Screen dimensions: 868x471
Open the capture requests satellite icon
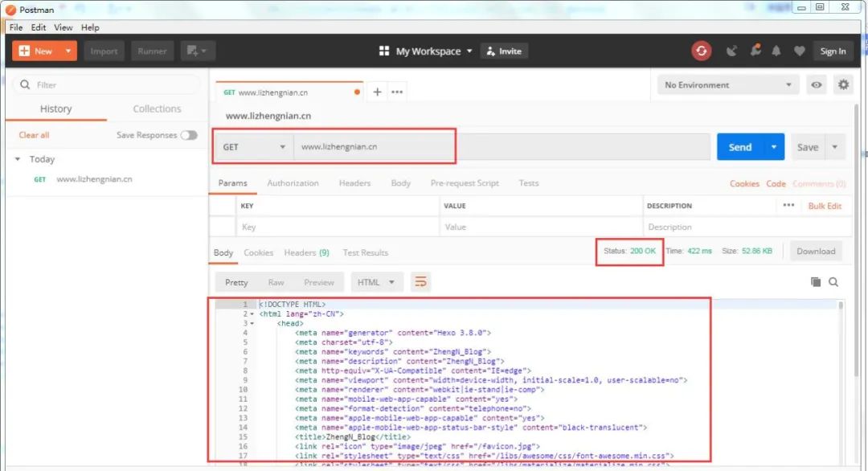731,51
